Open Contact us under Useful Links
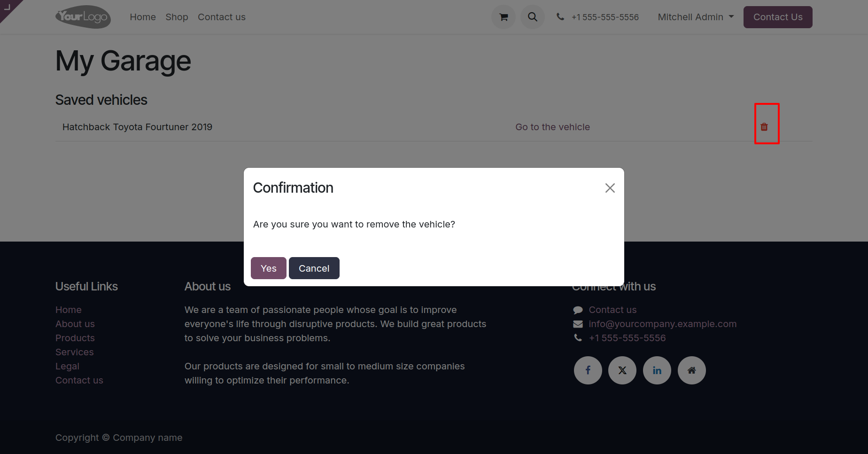 79,380
